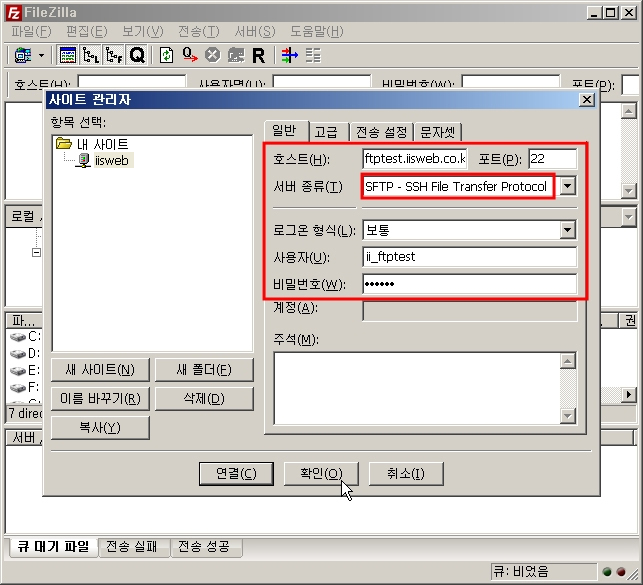Click the refresh file lists icon
The width and height of the screenshot is (643, 585).
[x=167, y=55]
